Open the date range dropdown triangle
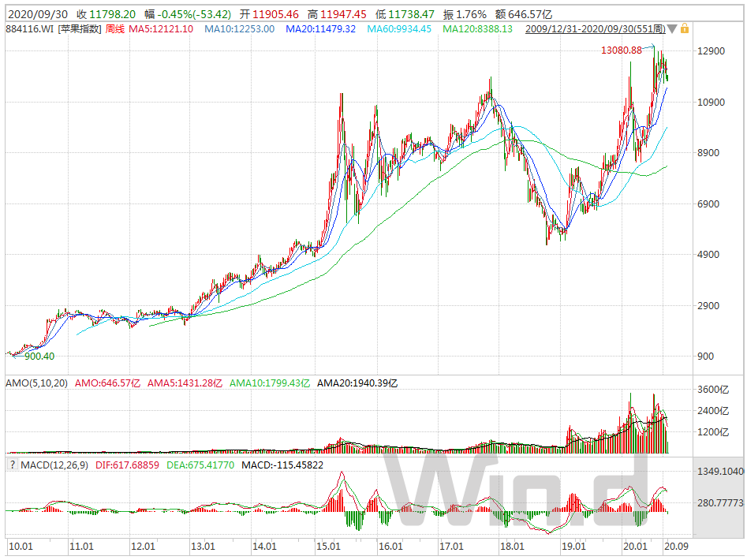Image resolution: width=747 pixels, height=560 pixels. click(672, 29)
